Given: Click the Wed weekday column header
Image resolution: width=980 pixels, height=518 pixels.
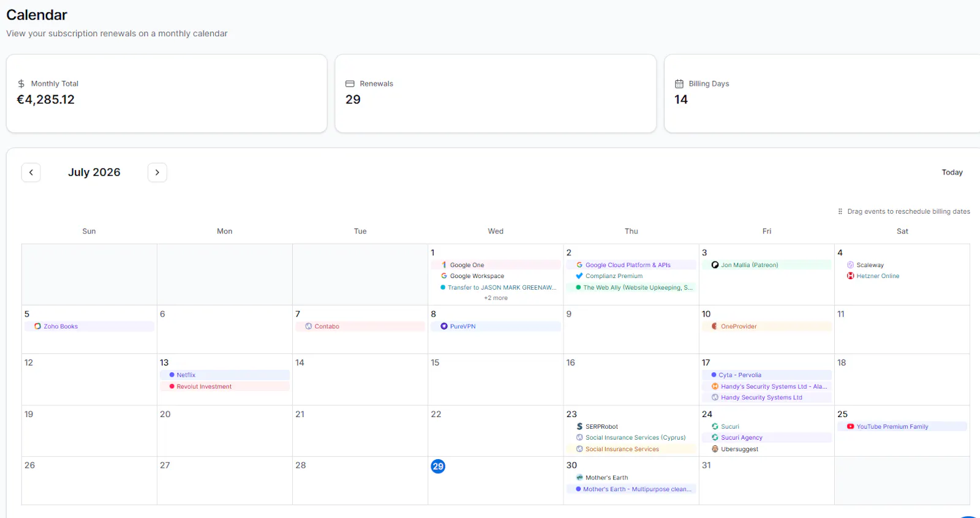Looking at the screenshot, I should [x=496, y=231].
